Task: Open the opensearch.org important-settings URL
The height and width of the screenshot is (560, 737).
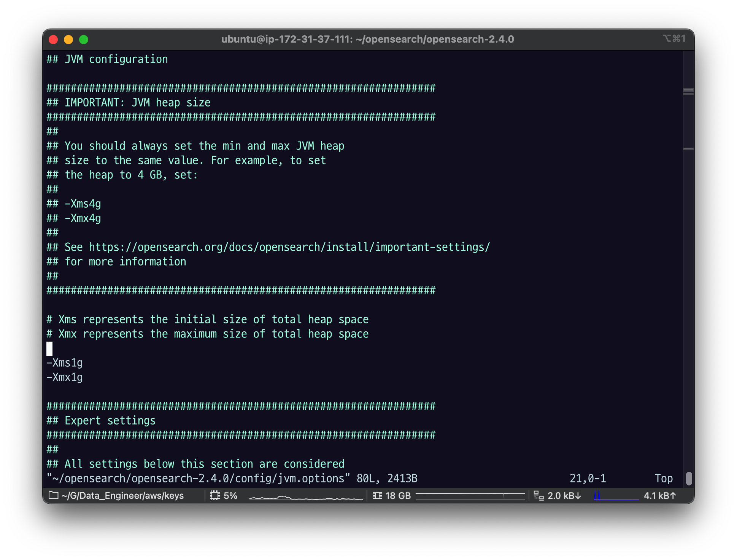Action: (289, 247)
